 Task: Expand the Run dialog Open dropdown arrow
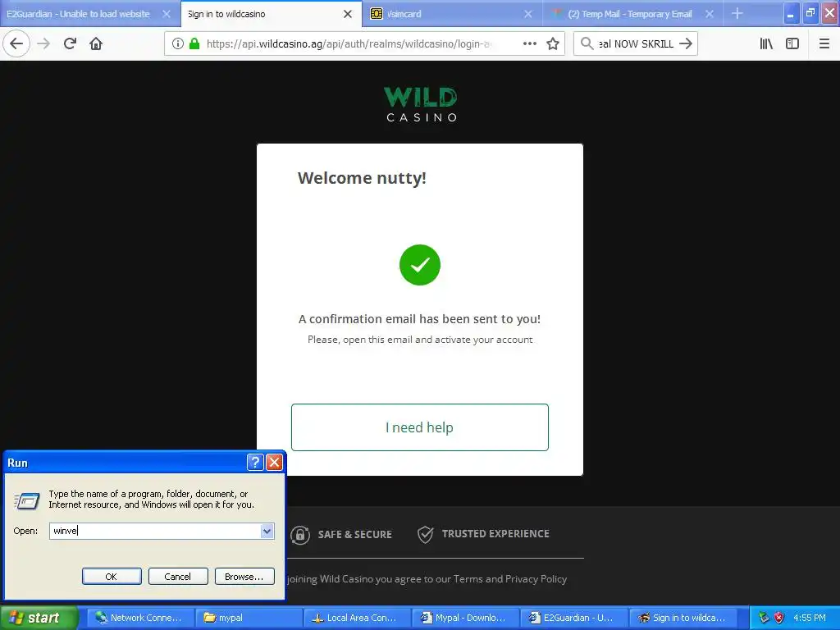267,531
